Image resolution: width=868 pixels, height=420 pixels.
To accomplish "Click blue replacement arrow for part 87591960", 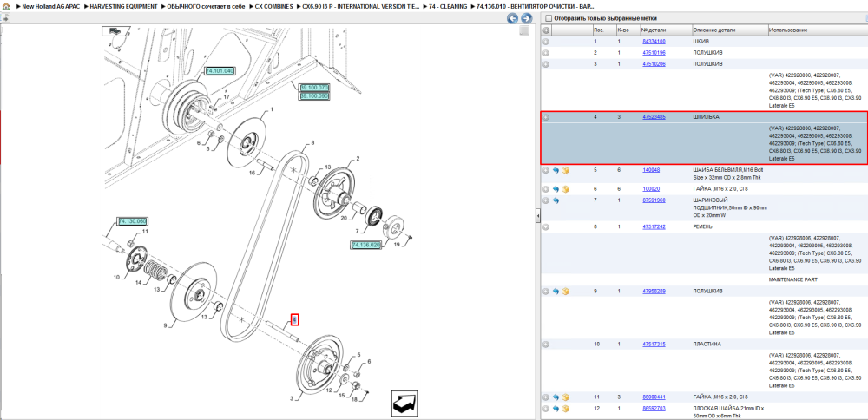I will [x=556, y=200].
